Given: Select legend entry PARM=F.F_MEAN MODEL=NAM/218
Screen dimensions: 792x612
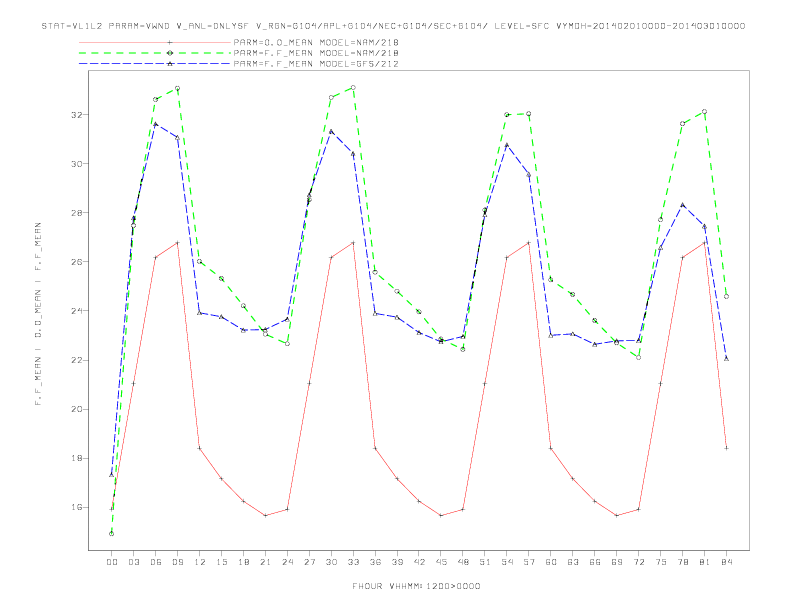Looking at the screenshot, I should pyautogui.click(x=316, y=53).
